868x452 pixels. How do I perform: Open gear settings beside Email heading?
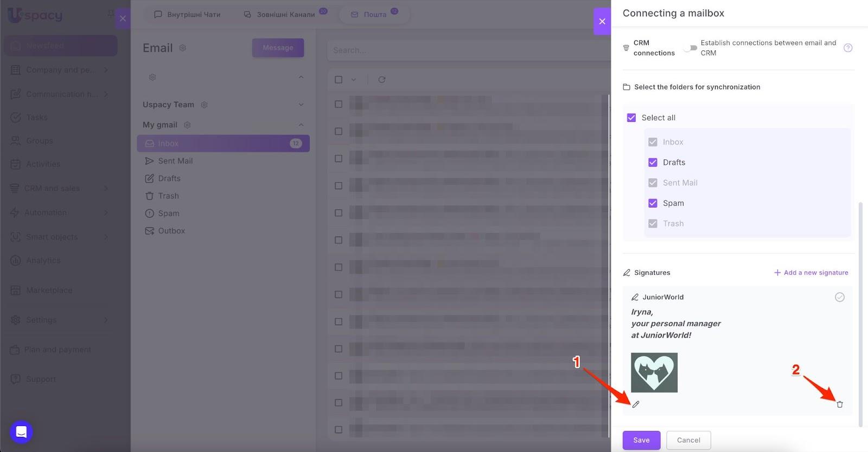tap(183, 48)
